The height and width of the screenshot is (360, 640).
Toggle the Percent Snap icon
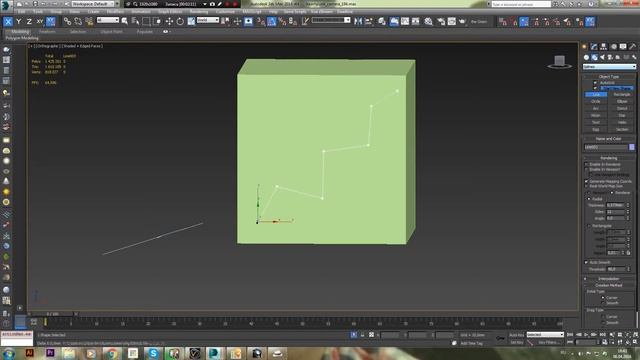(x=282, y=21)
